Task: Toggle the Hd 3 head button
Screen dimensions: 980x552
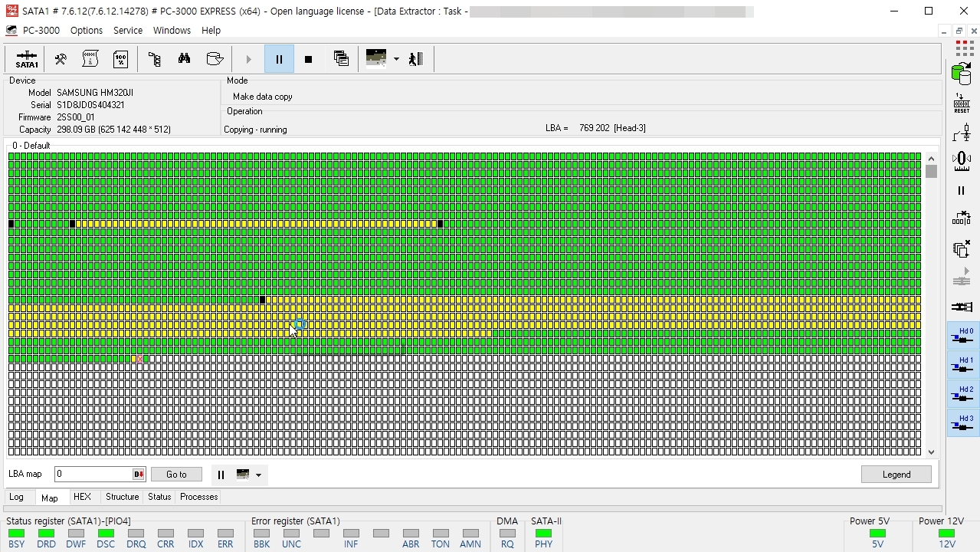Action: 962,422
